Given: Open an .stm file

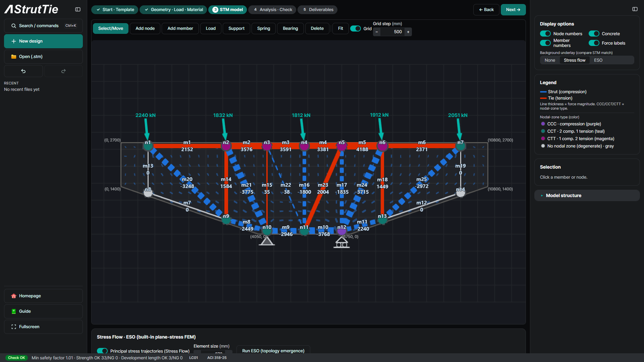Looking at the screenshot, I should [43, 57].
